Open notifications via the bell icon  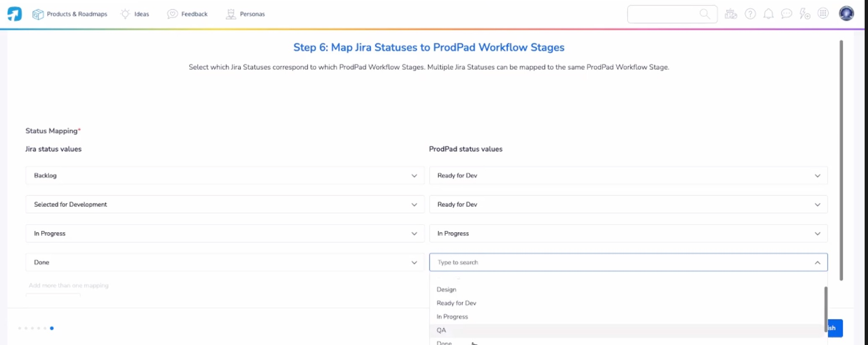click(769, 13)
